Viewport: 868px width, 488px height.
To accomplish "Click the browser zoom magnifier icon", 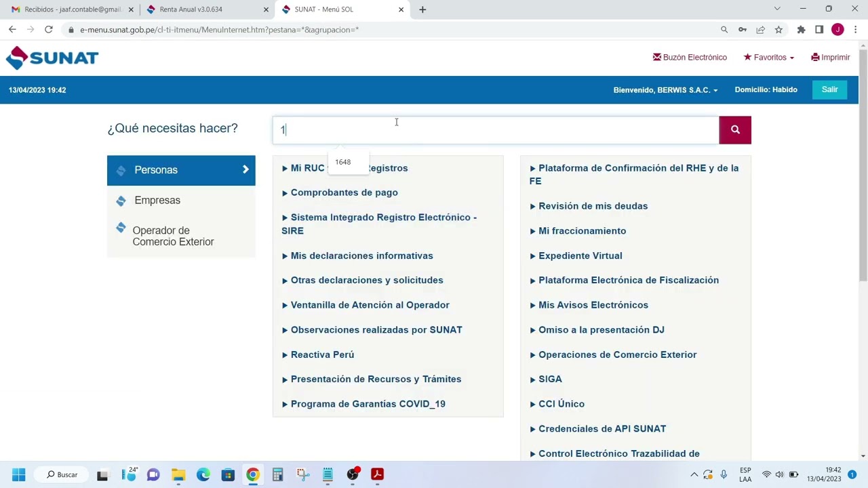I will 724,30.
